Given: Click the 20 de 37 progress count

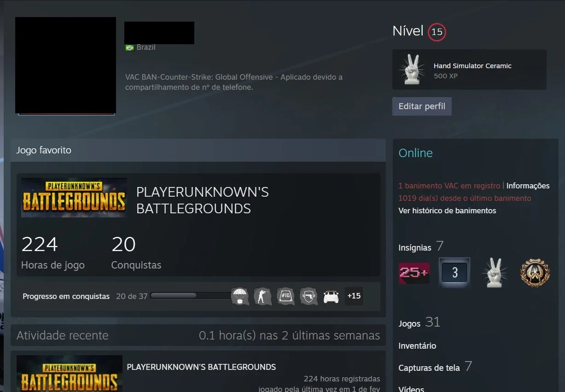Looking at the screenshot, I should [x=132, y=296].
